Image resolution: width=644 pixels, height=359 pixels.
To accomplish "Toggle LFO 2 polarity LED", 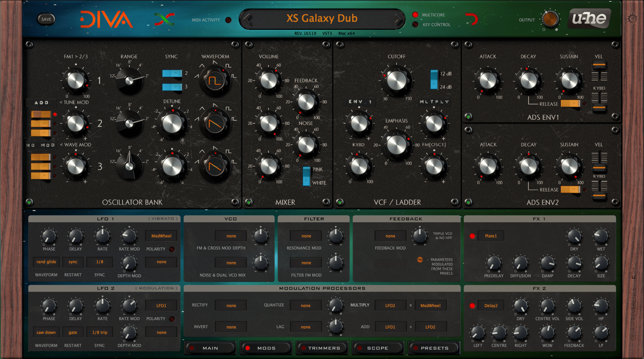I will 172,319.
